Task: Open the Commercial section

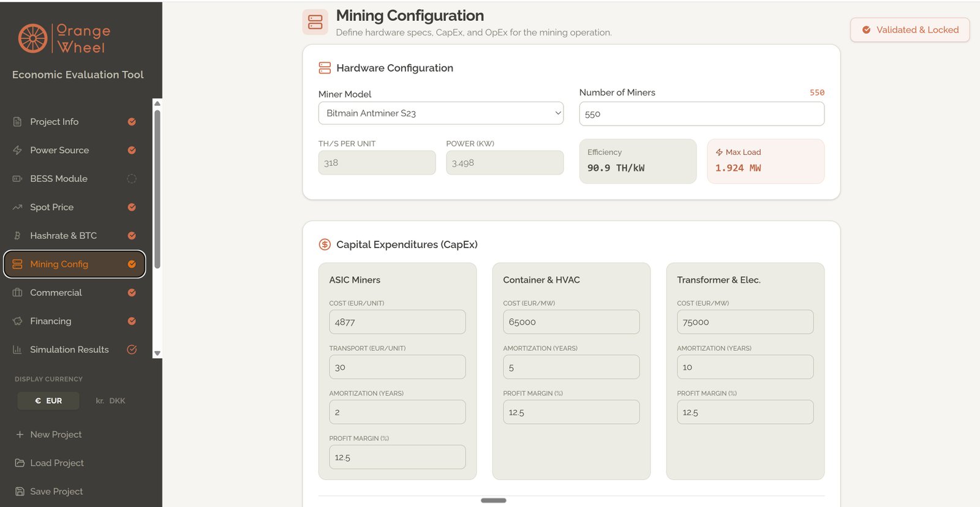Action: tap(75, 293)
